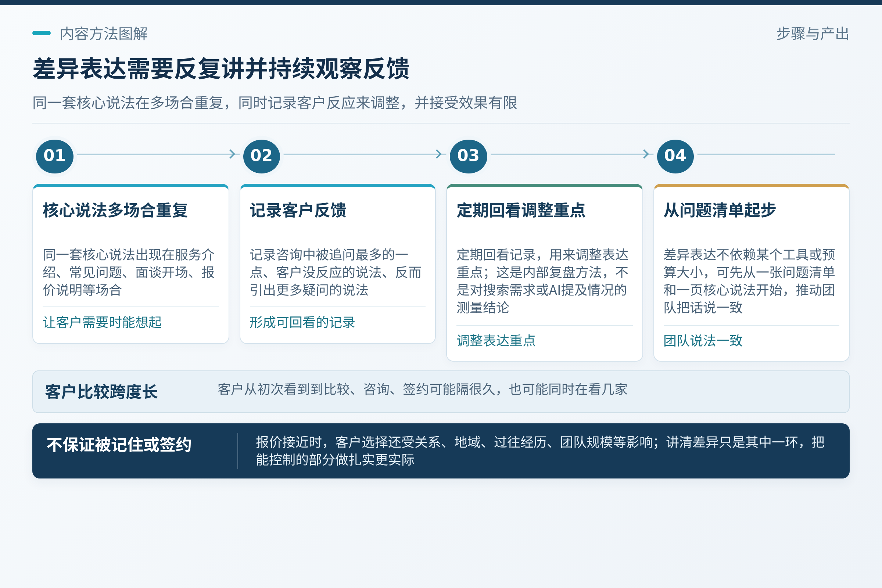Click the outcome text 让客户需要时能想起
882x588 pixels.
click(103, 322)
